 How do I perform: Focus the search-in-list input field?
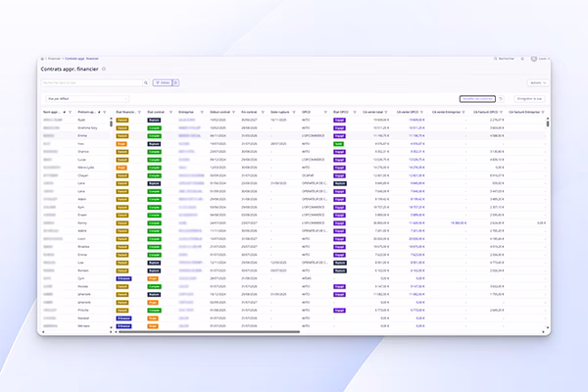[x=92, y=83]
